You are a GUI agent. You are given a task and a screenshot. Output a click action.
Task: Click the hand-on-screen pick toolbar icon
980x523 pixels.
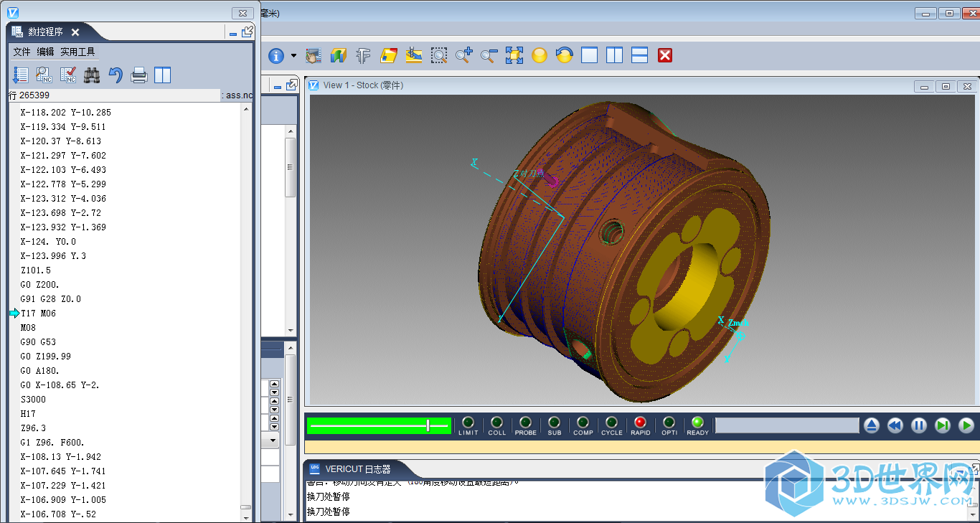click(314, 55)
